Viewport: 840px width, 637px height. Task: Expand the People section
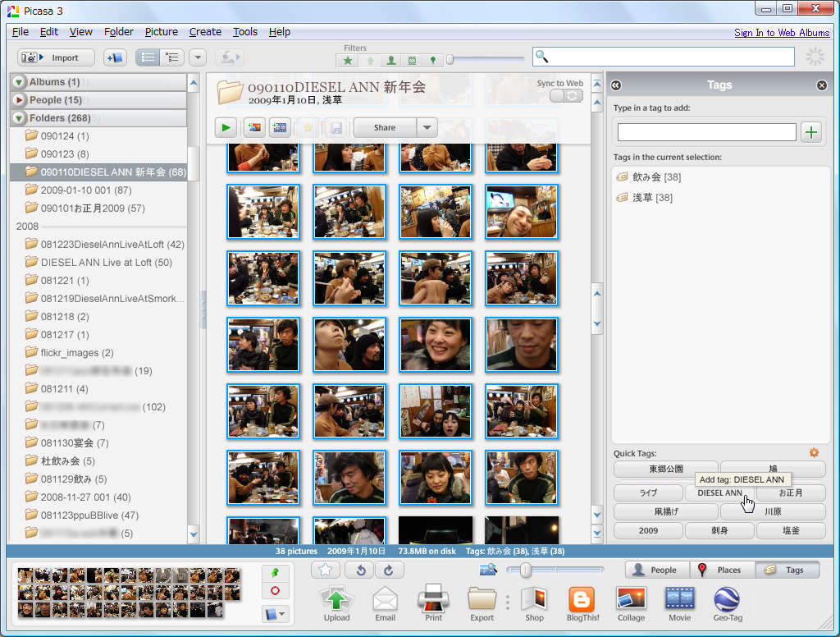(x=19, y=99)
